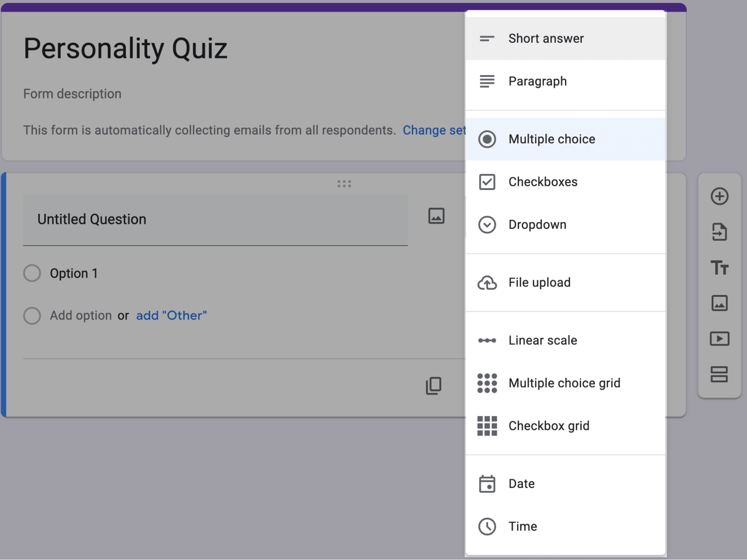
Task: Click the add Other option link
Action: point(172,315)
